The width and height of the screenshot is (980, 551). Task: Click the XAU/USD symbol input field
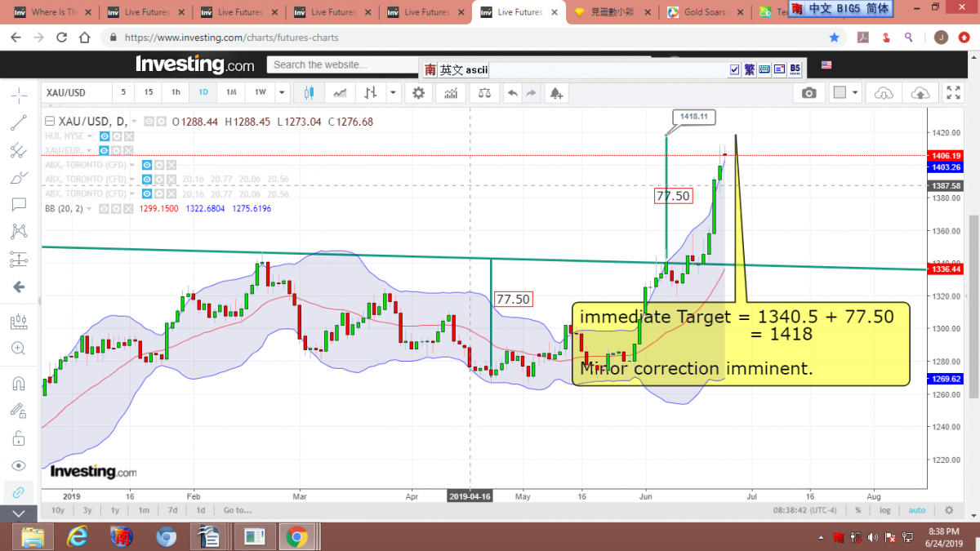75,93
